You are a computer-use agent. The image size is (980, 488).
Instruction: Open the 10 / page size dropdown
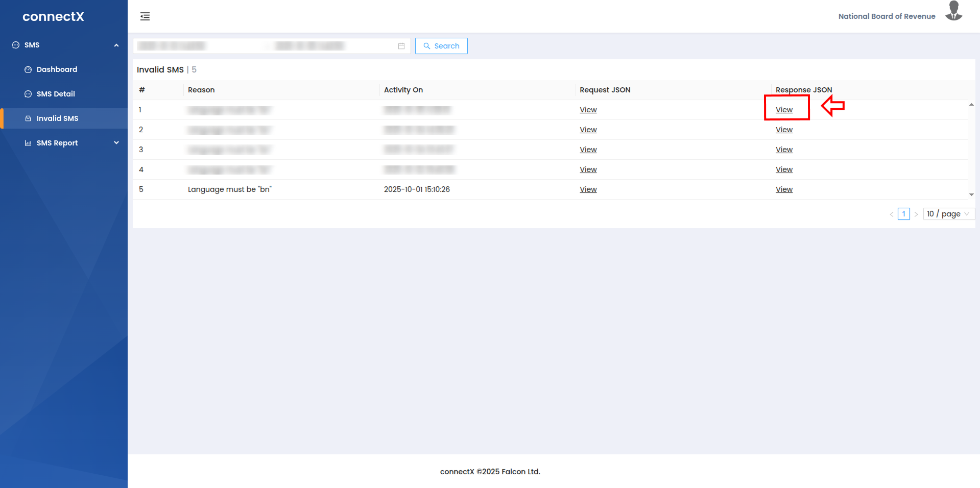pyautogui.click(x=948, y=214)
